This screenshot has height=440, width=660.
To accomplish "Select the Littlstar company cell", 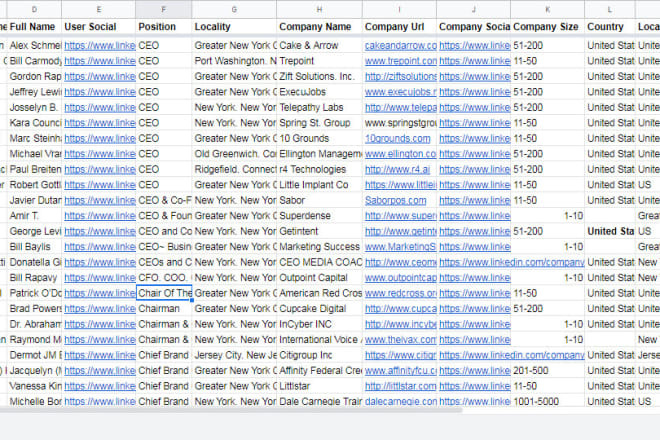I will click(x=319, y=386).
